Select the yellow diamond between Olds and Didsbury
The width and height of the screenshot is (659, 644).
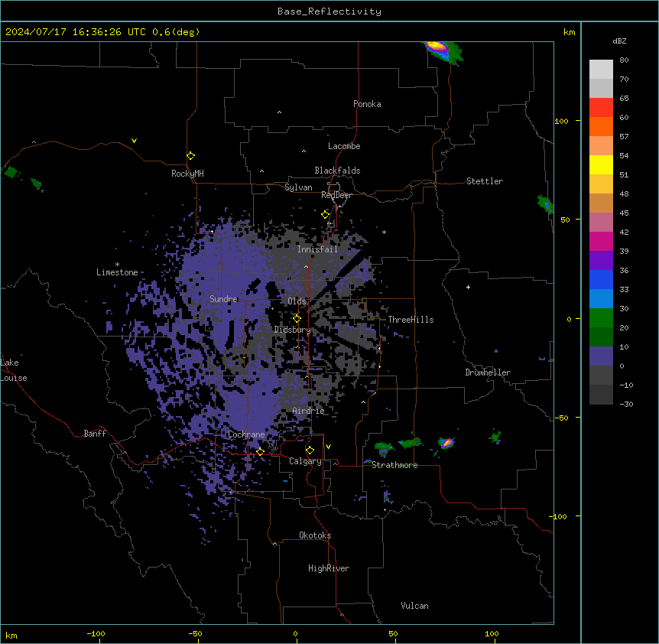(297, 319)
